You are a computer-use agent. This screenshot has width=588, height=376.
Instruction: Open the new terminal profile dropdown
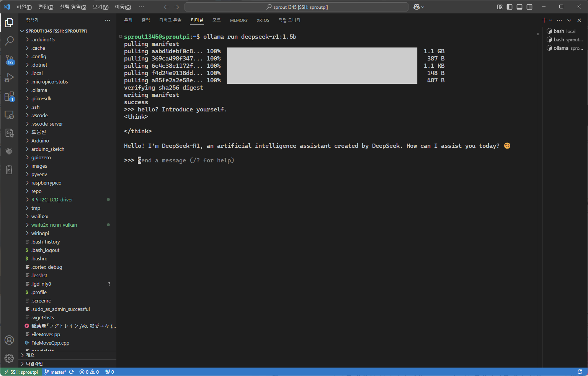pos(550,20)
